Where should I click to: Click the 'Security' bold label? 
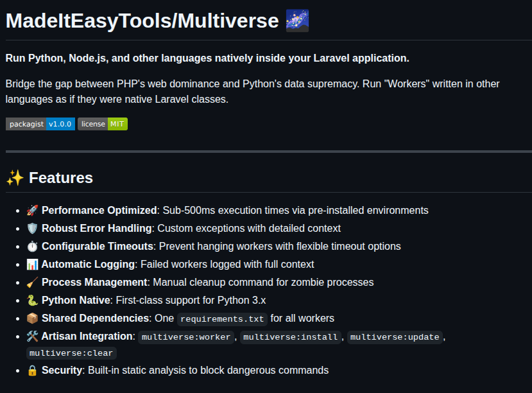click(x=62, y=371)
